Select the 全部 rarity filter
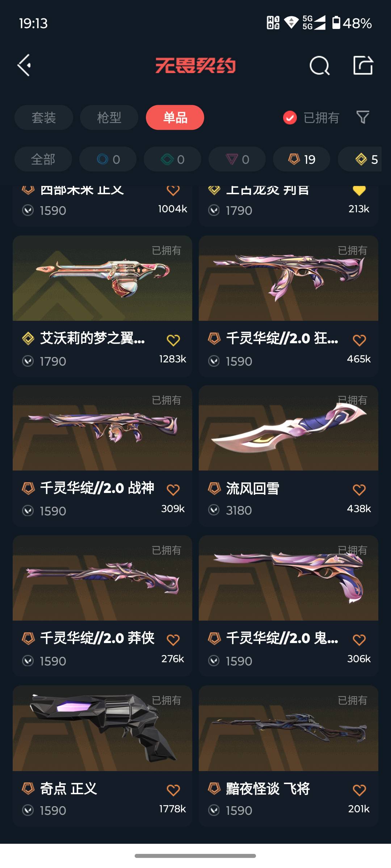 tap(43, 159)
